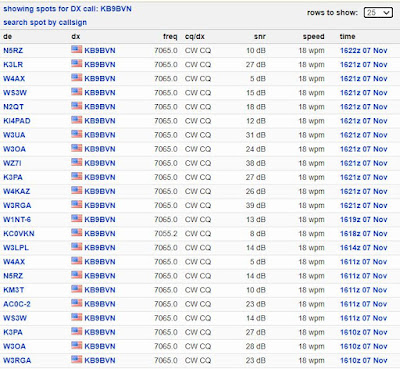
Task: Click the freq column header
Action: [x=170, y=37]
